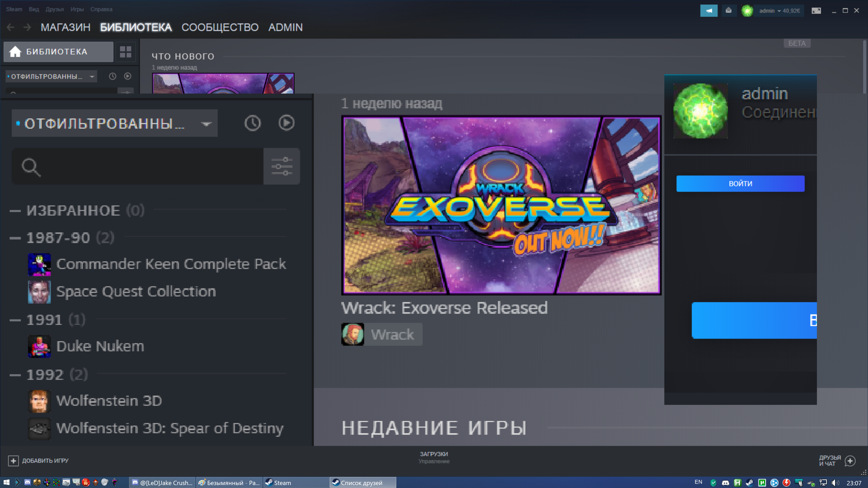868x488 pixels.
Task: Switch to the grid collections view icon
Action: [125, 52]
